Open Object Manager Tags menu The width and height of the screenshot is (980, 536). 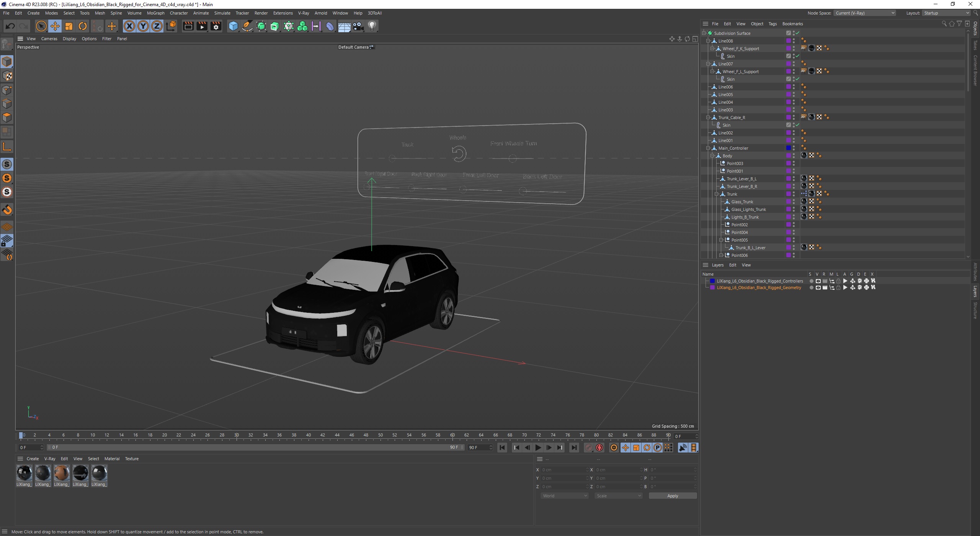[x=773, y=24]
